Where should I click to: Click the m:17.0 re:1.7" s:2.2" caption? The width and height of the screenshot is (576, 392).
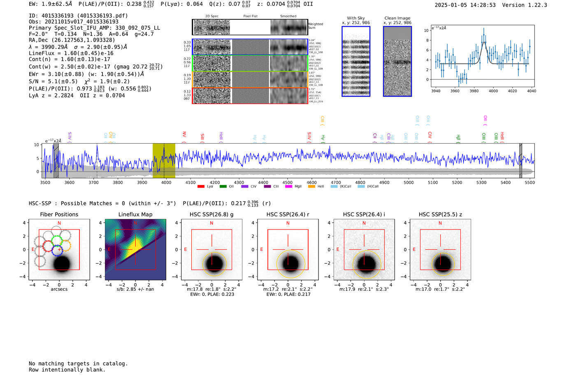click(440, 289)
